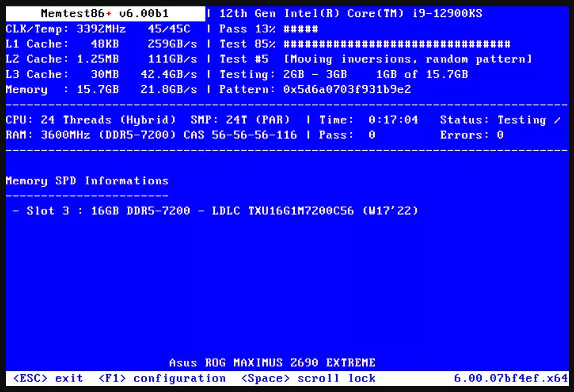Click the Status: Testing indicator
Image resolution: width=574 pixels, height=392 pixels.
click(500, 120)
